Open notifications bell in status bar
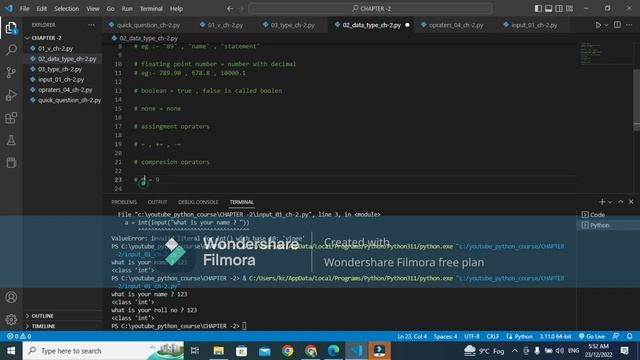 (629, 336)
